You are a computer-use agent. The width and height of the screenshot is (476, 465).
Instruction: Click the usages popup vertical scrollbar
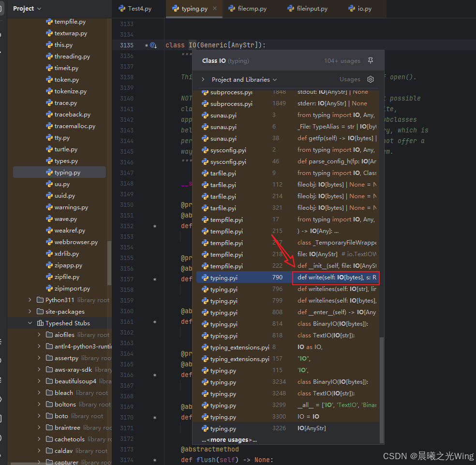[x=382, y=390]
